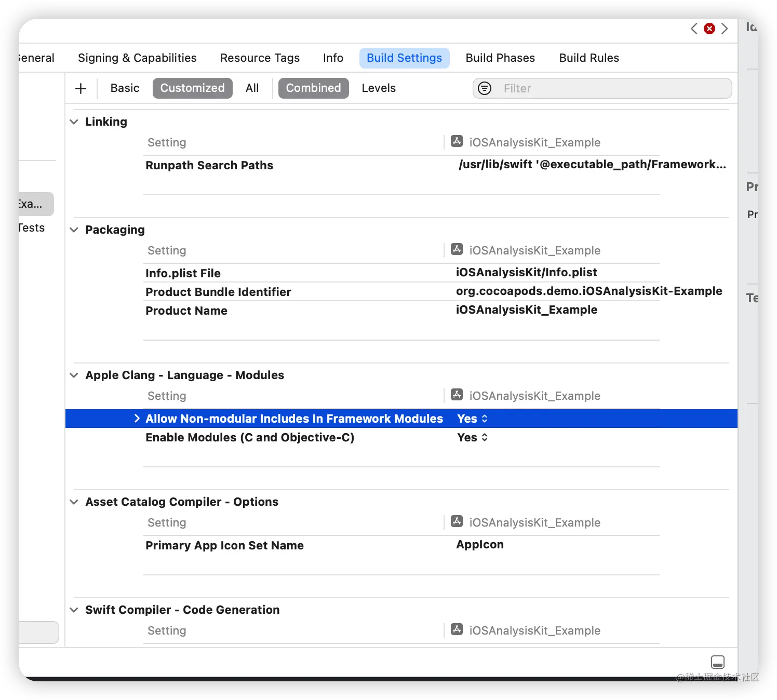777x700 pixels.
Task: Add a build setting with plus button
Action: [81, 88]
